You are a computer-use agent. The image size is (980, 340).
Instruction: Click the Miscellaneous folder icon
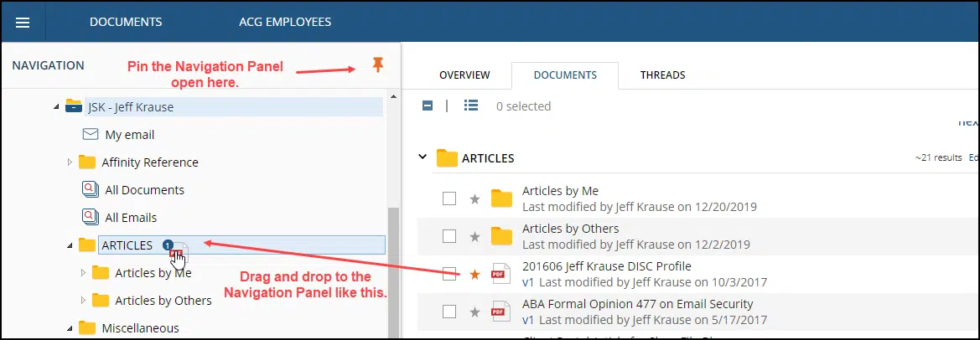point(87,327)
